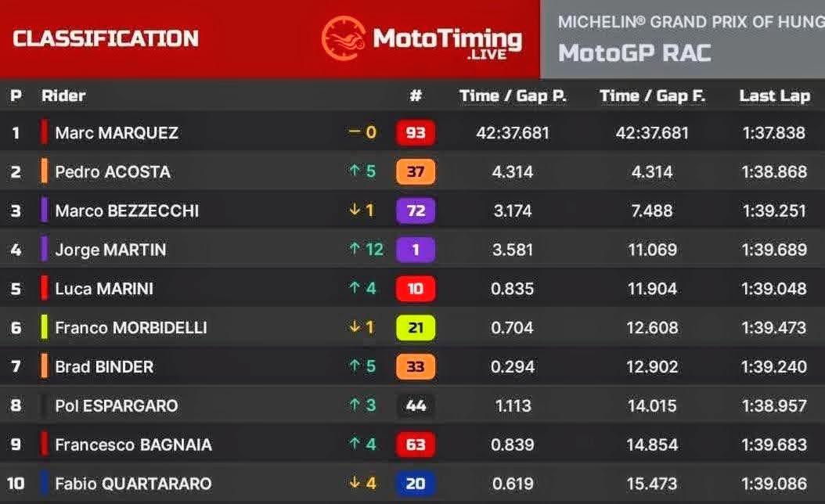Open the CLASSIFICATION tab heading
Screen dimensions: 825x504
[x=106, y=38]
